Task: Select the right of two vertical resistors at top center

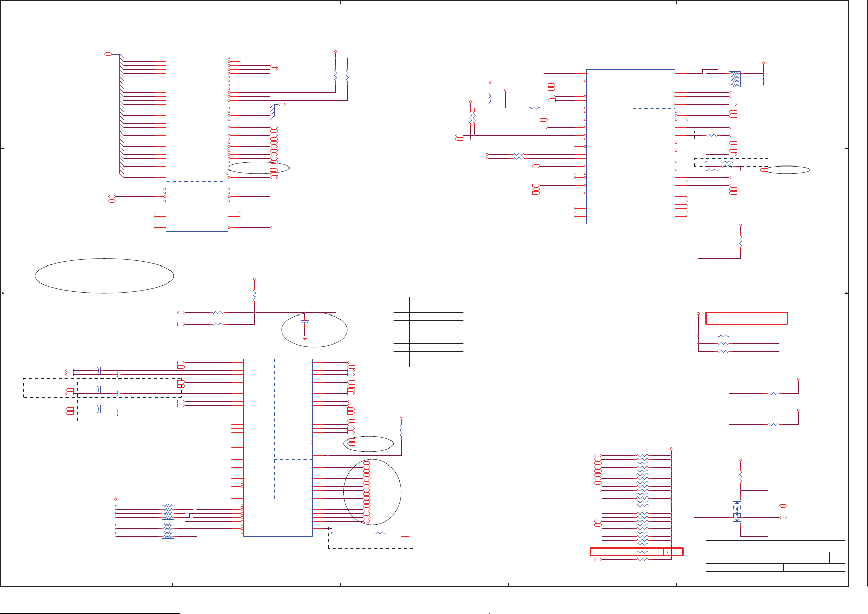Action: click(347, 75)
